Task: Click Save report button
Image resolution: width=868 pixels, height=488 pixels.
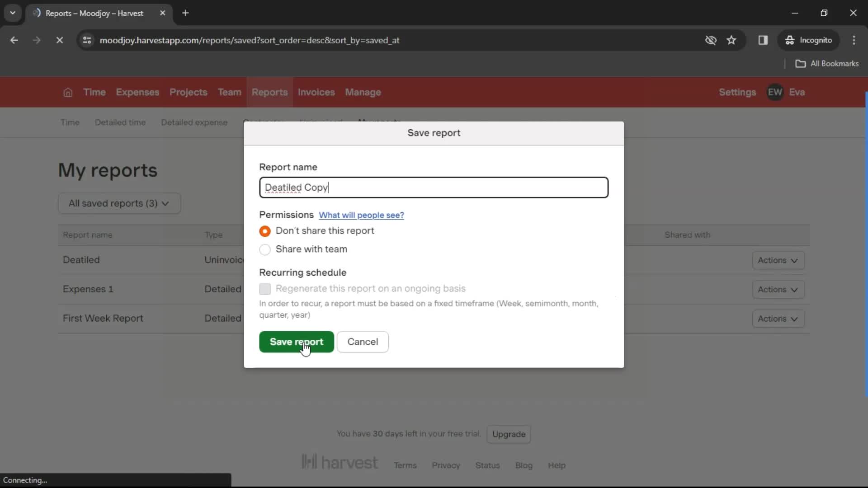Action: pyautogui.click(x=297, y=342)
